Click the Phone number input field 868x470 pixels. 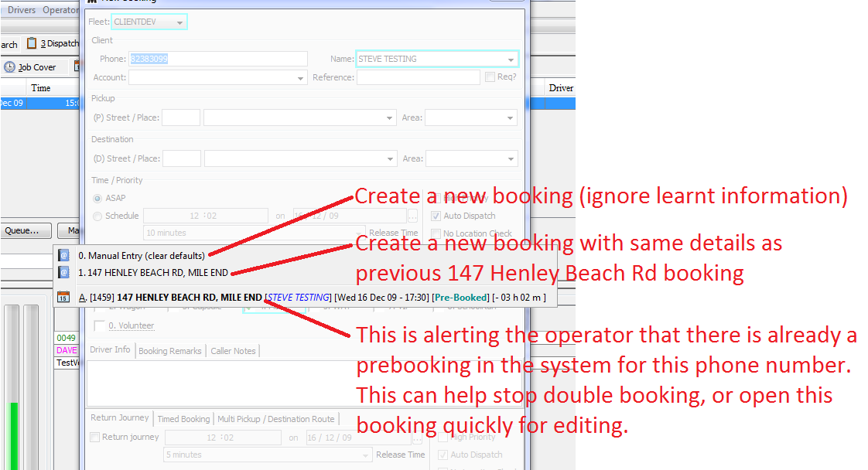pyautogui.click(x=217, y=59)
